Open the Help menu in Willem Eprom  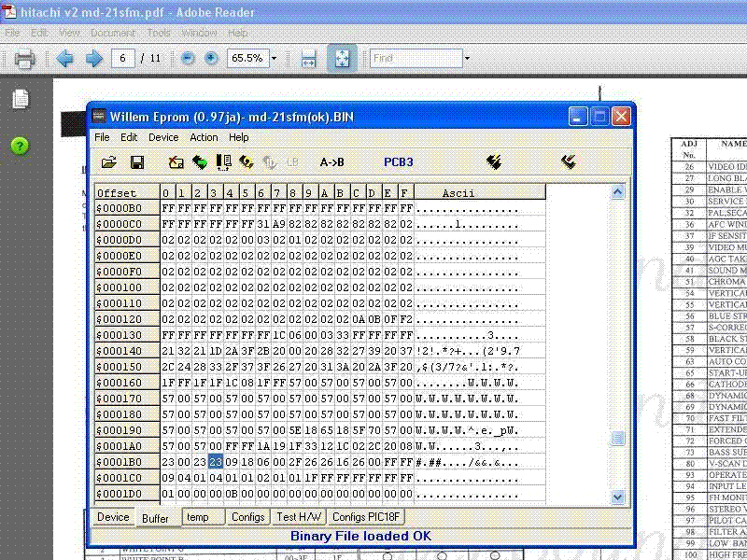tap(239, 137)
